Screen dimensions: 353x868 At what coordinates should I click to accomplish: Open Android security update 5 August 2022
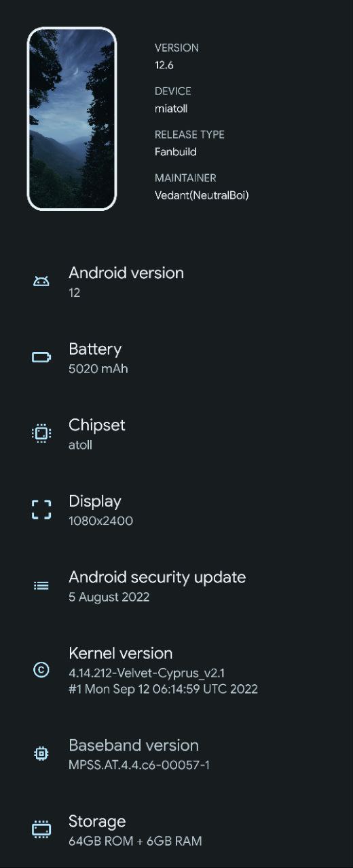176,586
